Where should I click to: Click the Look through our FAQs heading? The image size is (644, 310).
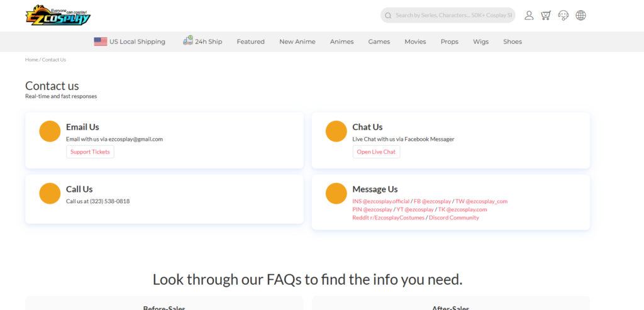pyautogui.click(x=308, y=279)
